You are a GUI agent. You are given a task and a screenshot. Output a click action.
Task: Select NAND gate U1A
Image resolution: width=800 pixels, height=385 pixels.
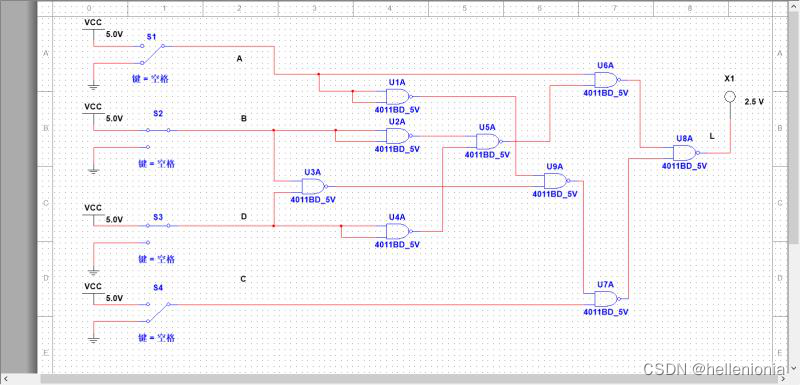tap(399, 96)
